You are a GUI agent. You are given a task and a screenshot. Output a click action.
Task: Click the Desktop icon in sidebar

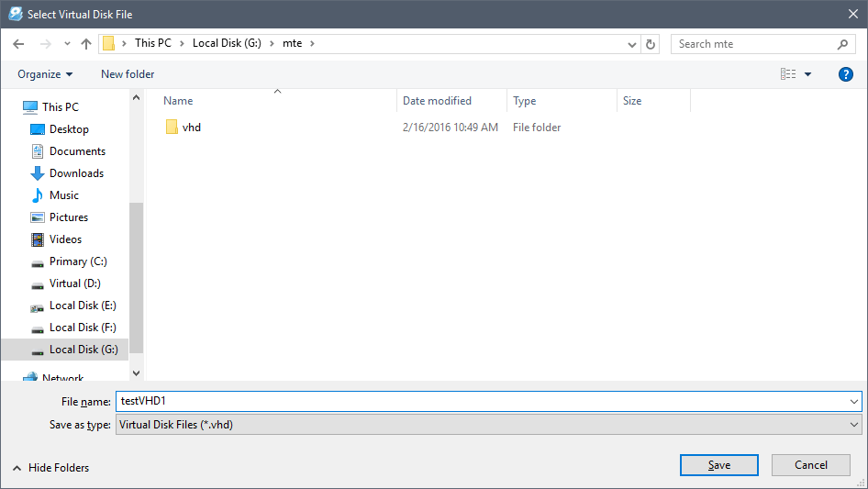[x=38, y=129]
